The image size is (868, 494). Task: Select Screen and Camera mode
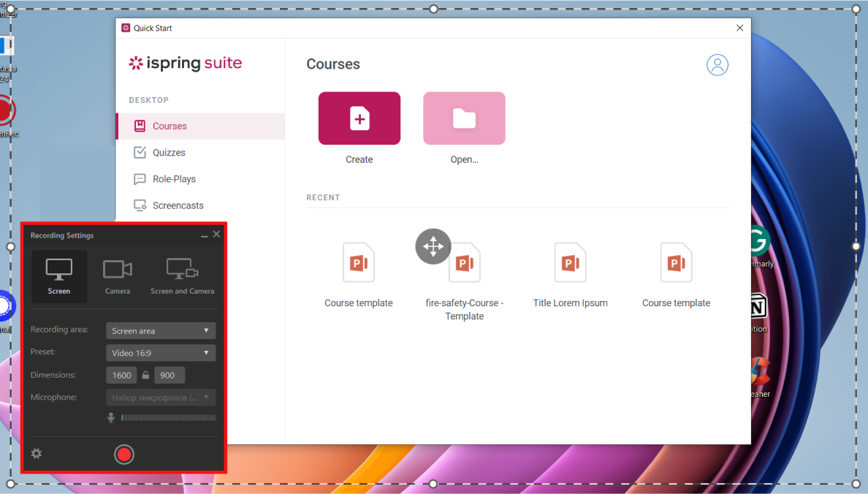tap(182, 276)
